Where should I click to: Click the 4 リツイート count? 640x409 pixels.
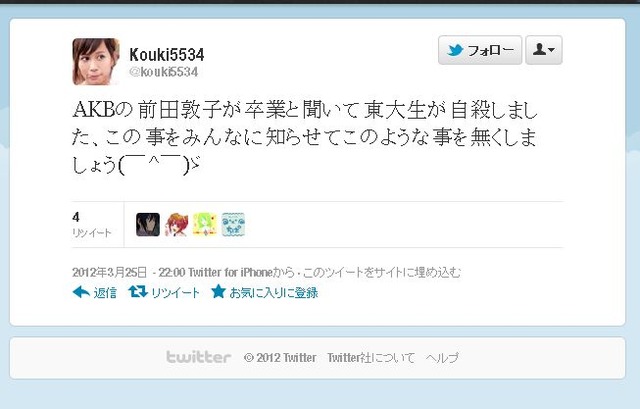click(91, 225)
